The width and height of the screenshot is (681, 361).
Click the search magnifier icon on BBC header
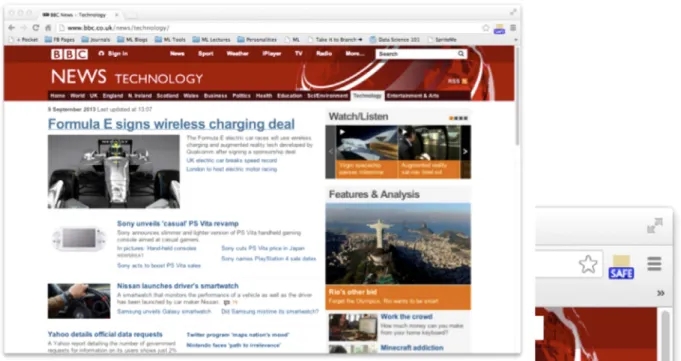pos(461,54)
